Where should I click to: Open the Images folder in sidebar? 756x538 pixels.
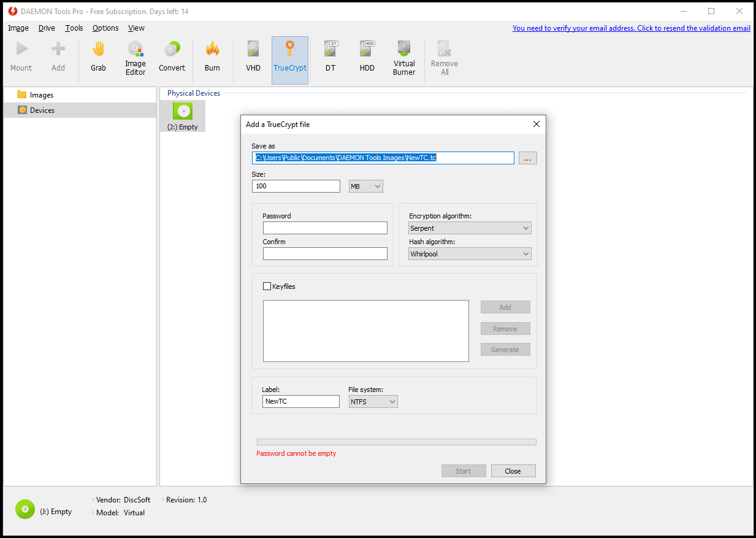[42, 95]
